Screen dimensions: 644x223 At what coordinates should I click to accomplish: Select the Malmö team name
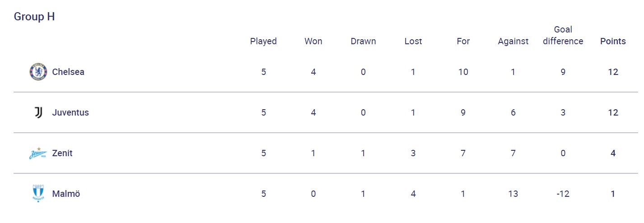66,194
